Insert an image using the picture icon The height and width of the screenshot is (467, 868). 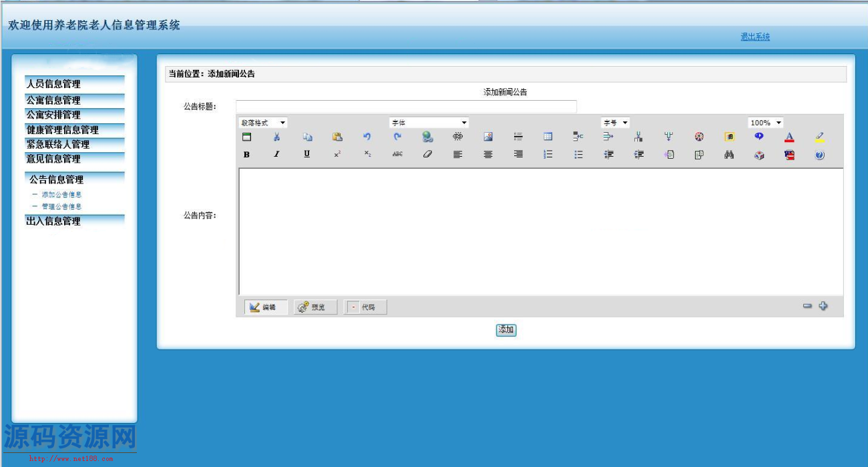point(488,137)
